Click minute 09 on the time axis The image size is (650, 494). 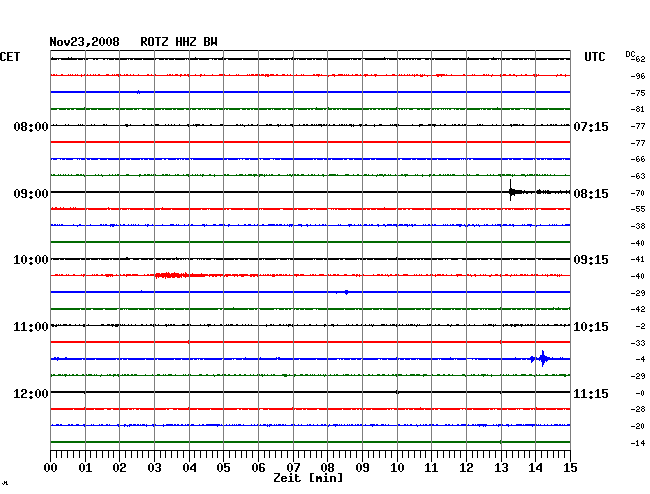tap(362, 468)
